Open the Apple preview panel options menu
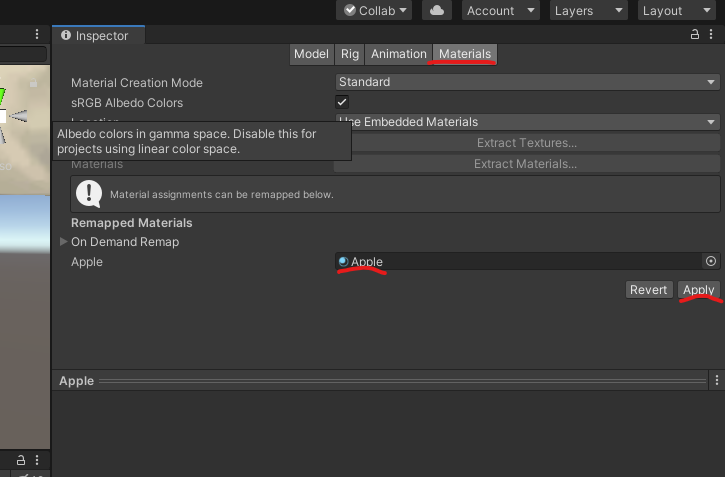The width and height of the screenshot is (725, 477). point(717,380)
